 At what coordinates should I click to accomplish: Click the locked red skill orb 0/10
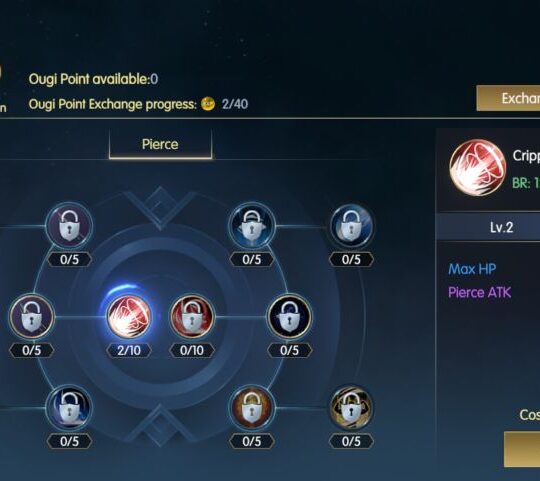(x=192, y=317)
